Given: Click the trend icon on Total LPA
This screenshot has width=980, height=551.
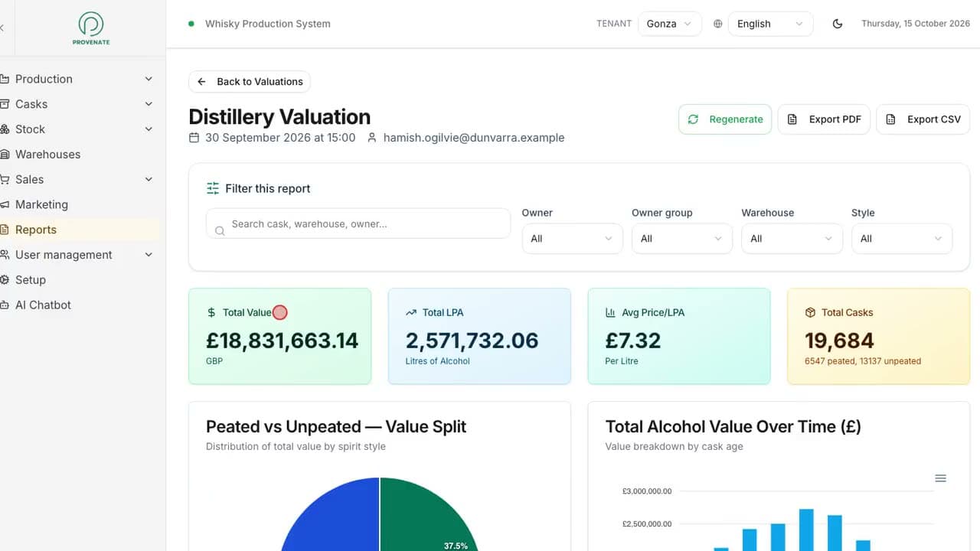Looking at the screenshot, I should pyautogui.click(x=411, y=312).
